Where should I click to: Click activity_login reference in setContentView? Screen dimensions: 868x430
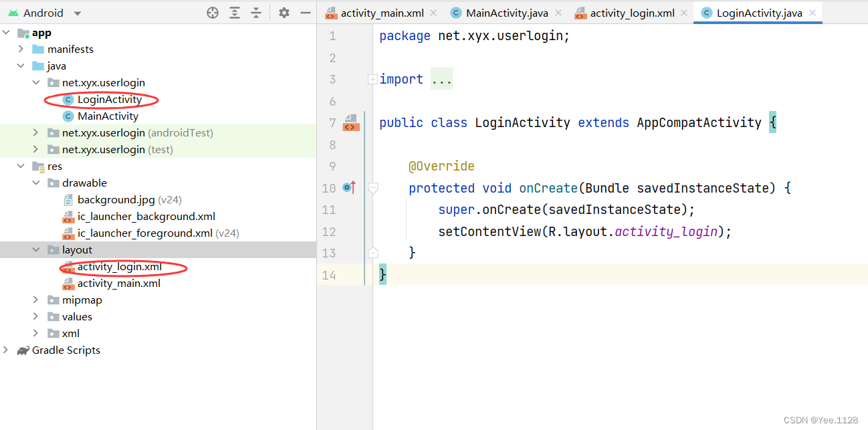(x=666, y=231)
